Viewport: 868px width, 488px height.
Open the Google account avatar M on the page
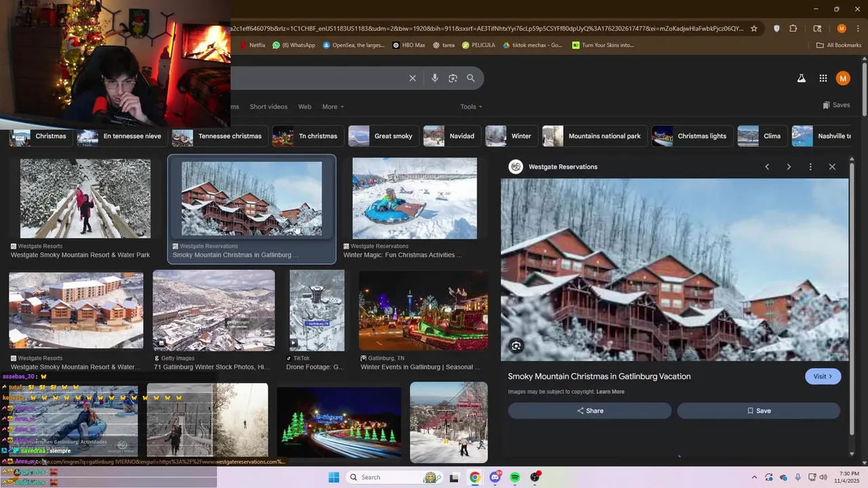[x=843, y=79]
